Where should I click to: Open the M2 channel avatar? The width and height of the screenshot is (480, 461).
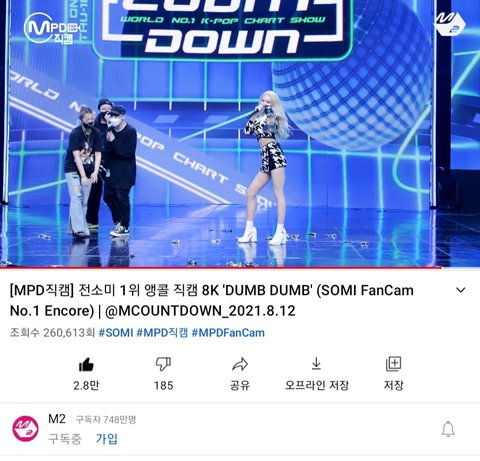26,429
